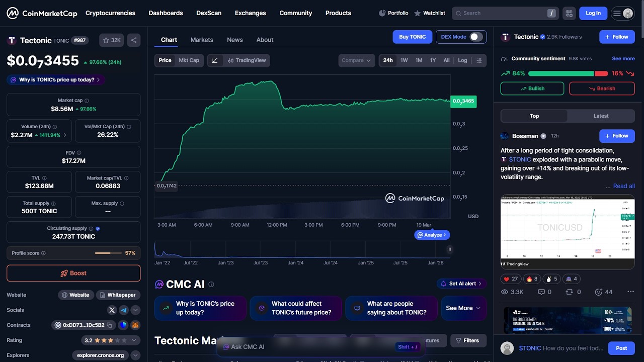Open Tectonic's X (Twitter) social link
644x362 pixels.
[112, 310]
